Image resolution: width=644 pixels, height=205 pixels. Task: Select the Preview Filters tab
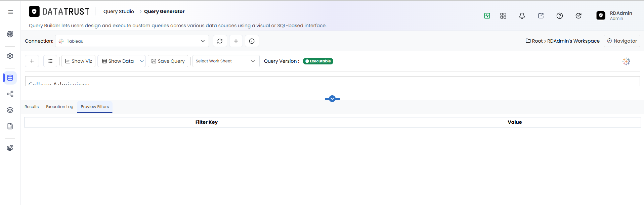[95, 107]
